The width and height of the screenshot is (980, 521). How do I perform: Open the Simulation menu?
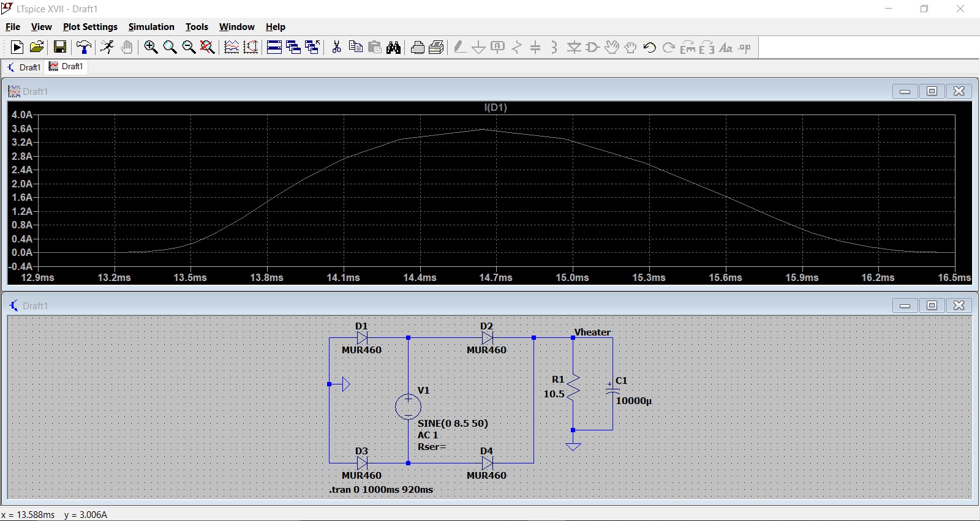(151, 27)
